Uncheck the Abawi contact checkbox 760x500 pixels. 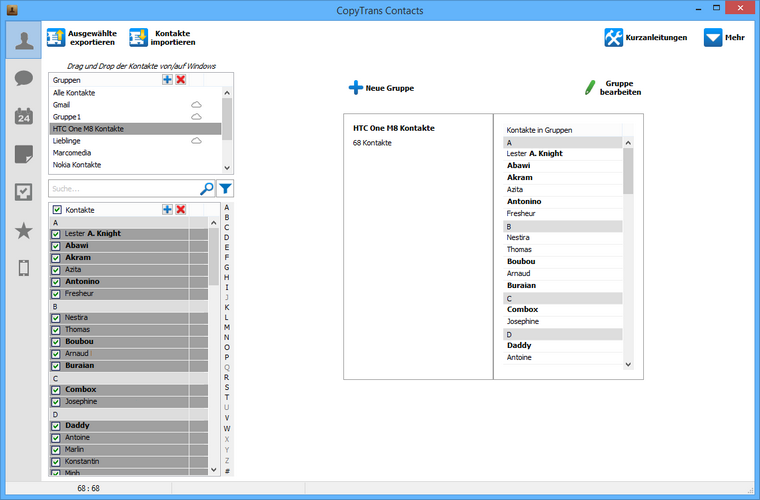click(56, 246)
